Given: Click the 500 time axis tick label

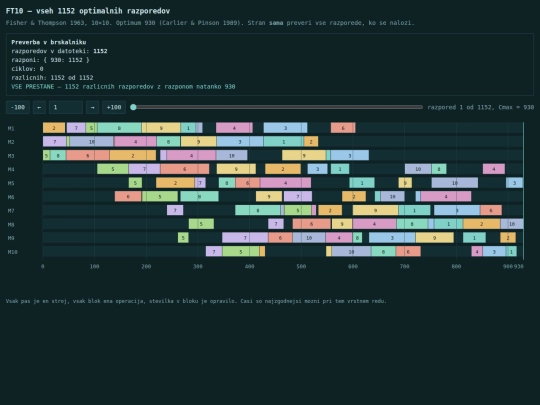Looking at the screenshot, I should (x=301, y=266).
